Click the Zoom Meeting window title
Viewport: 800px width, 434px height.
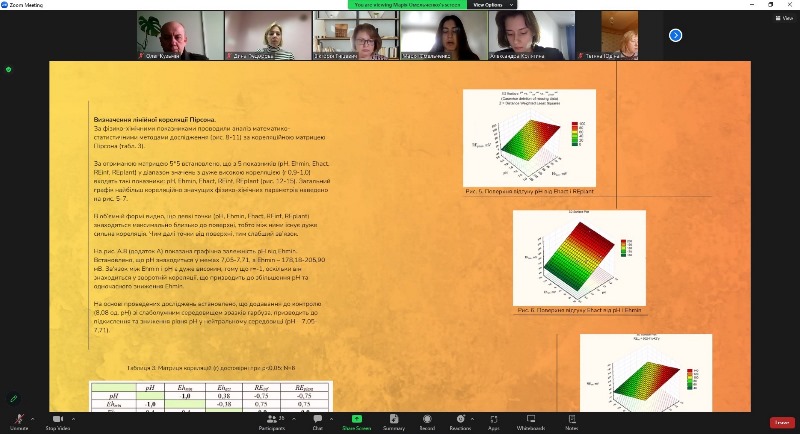[26, 5]
